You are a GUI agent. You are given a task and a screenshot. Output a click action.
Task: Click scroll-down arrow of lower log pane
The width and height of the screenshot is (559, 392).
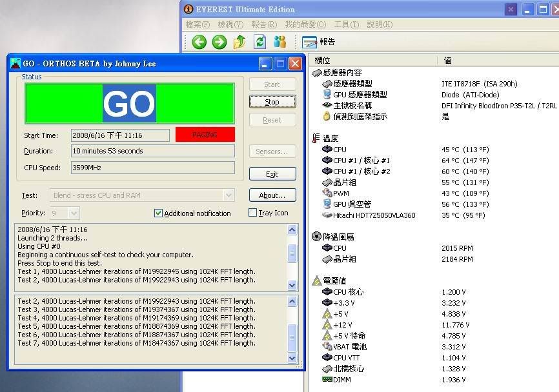pyautogui.click(x=292, y=358)
